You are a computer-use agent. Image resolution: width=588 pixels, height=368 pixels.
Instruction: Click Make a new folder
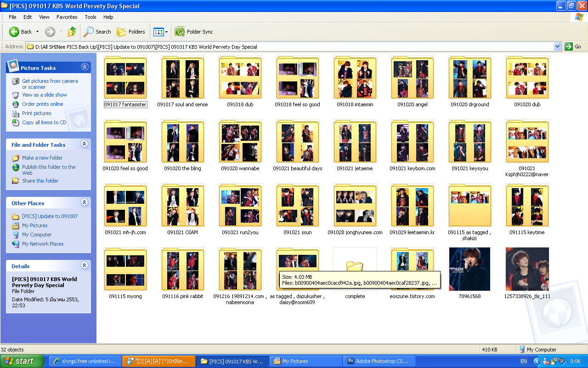[42, 158]
